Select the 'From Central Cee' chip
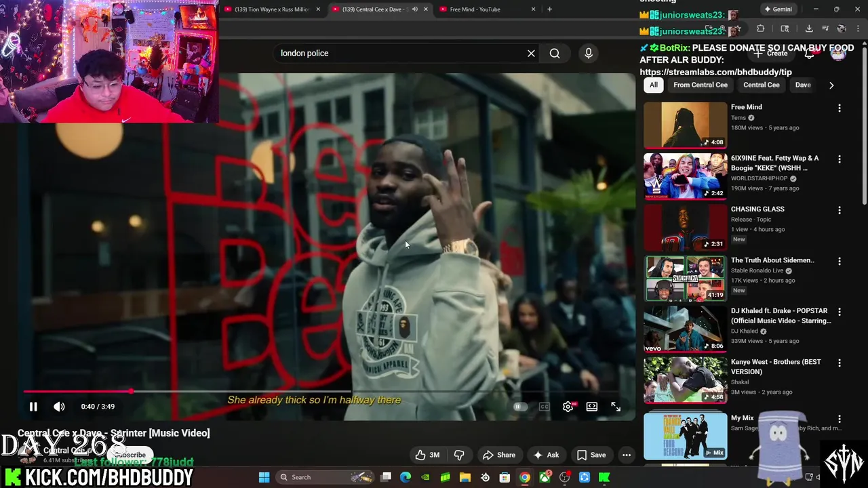The width and height of the screenshot is (868, 488). pyautogui.click(x=701, y=85)
